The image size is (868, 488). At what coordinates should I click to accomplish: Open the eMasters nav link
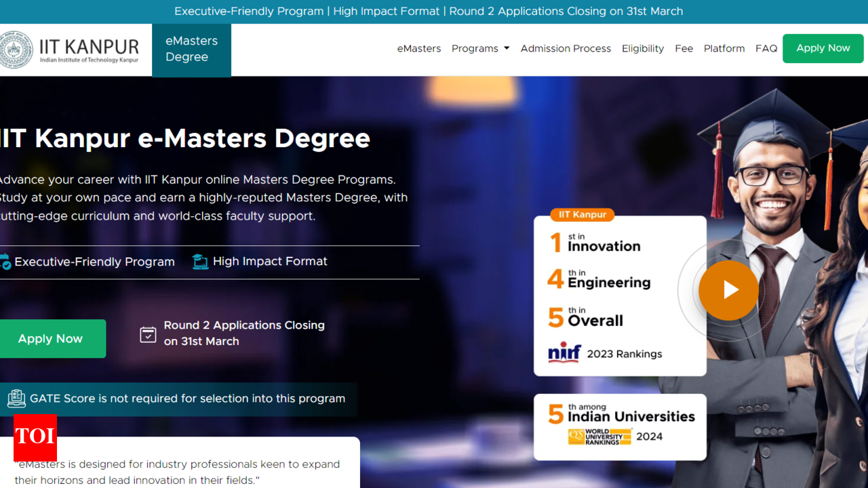tap(418, 49)
